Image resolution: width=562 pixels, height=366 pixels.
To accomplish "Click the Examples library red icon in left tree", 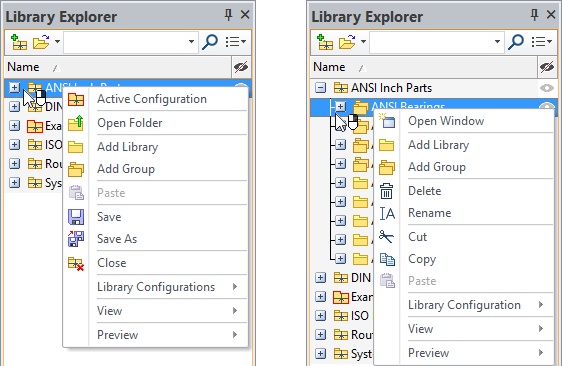I will click(35, 126).
